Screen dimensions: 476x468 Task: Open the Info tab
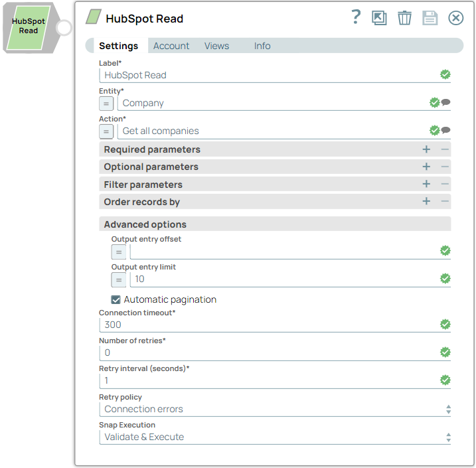(x=262, y=46)
